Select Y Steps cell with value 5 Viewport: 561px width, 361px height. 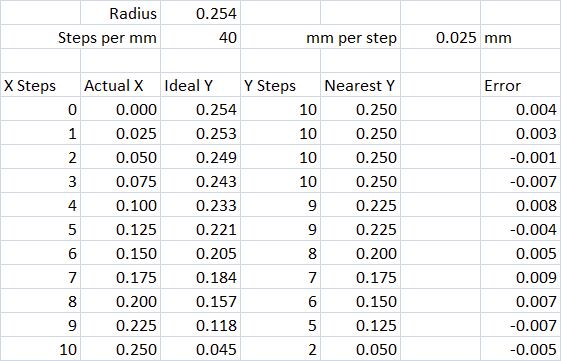point(281,325)
